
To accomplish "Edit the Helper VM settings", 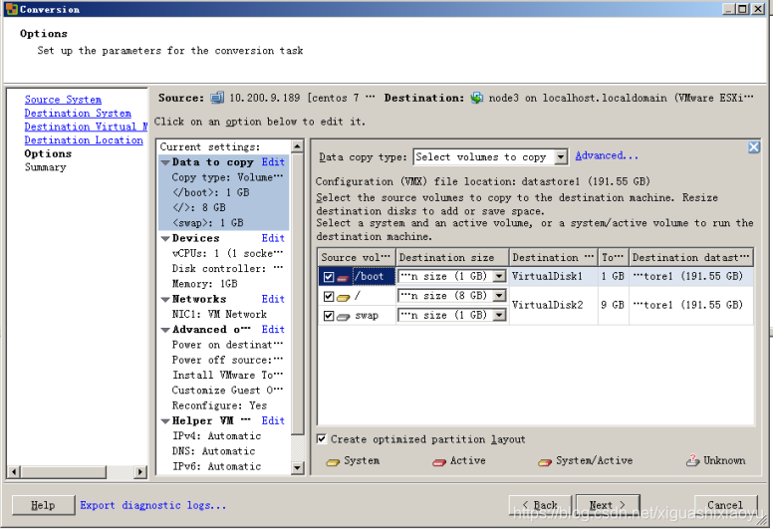I will coord(273,420).
